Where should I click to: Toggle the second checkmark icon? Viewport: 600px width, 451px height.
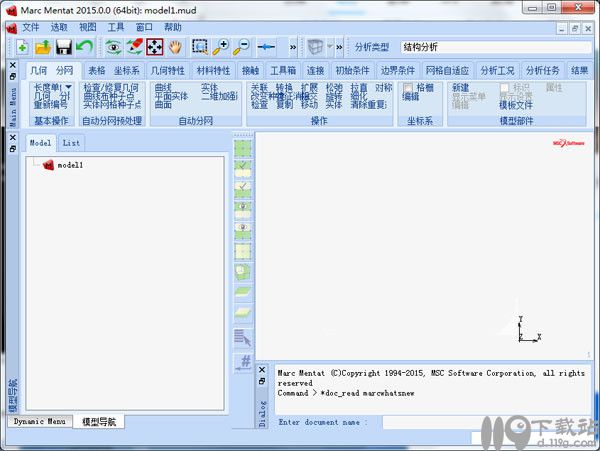(x=243, y=189)
